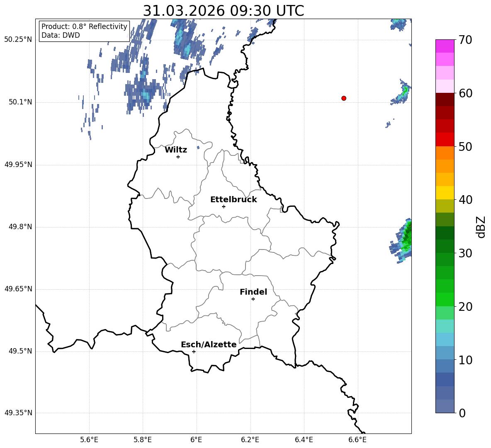
Task: Click the magenta top colorbar segment
Action: pos(445,46)
